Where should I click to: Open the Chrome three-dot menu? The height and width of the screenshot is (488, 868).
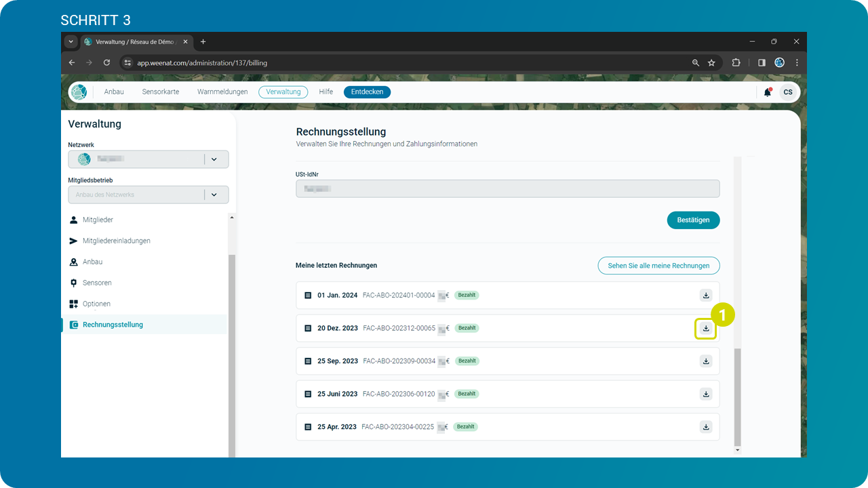(797, 62)
